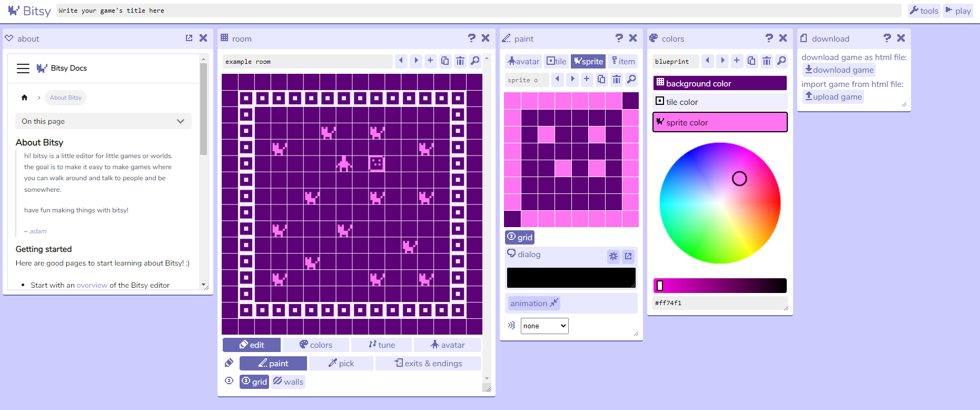980x410 pixels.
Task: Select the tile drawing type
Action: tap(557, 61)
